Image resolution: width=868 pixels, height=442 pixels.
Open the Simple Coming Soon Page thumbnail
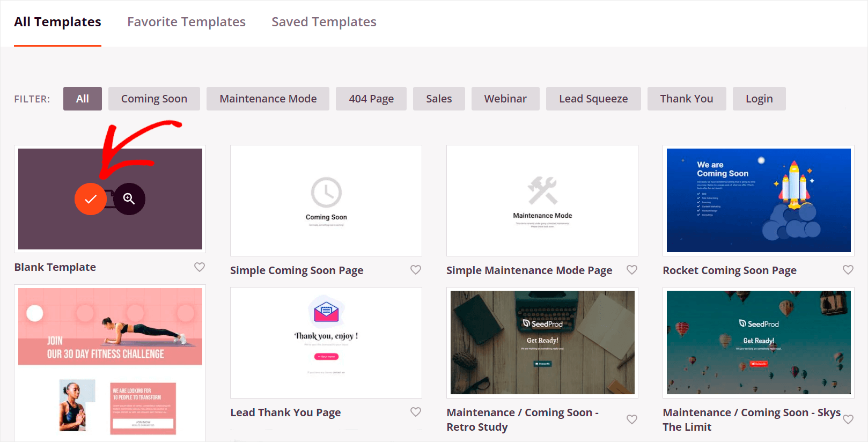(x=326, y=201)
